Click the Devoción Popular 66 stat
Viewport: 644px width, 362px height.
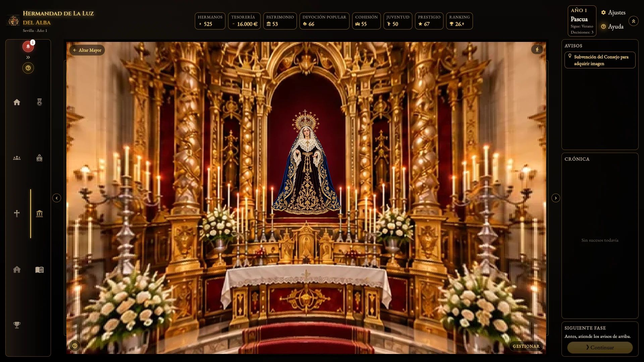[x=324, y=21]
